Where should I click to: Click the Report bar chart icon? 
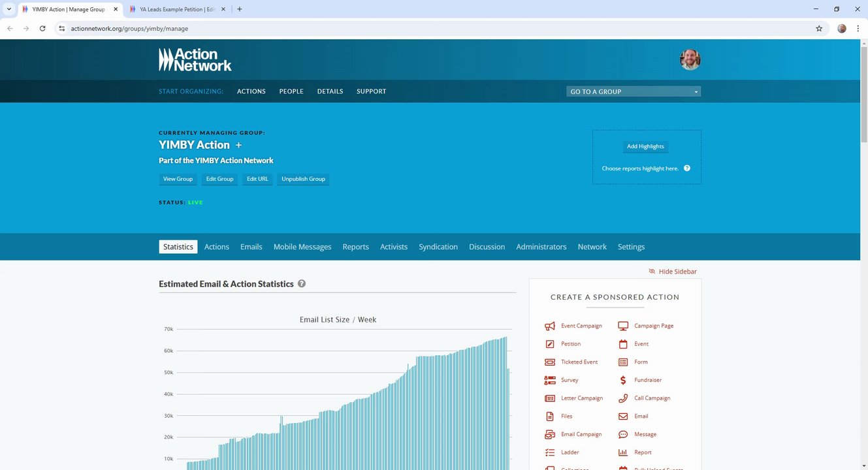coord(623,452)
